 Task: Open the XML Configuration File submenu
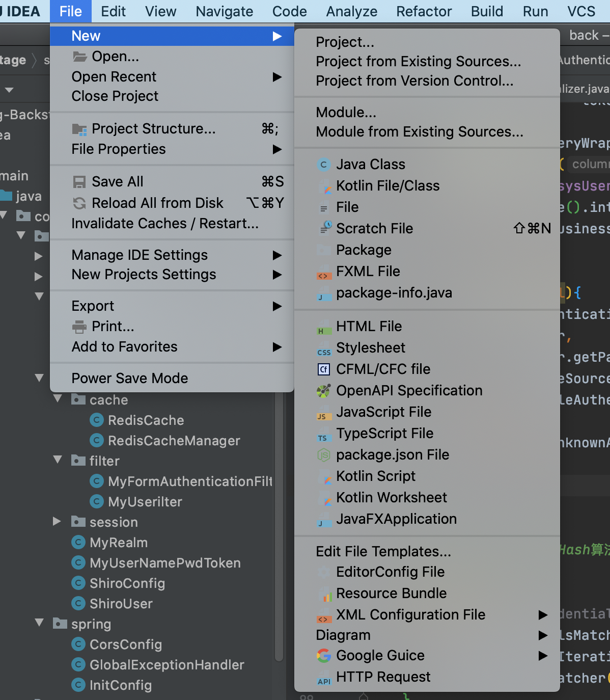tap(410, 615)
